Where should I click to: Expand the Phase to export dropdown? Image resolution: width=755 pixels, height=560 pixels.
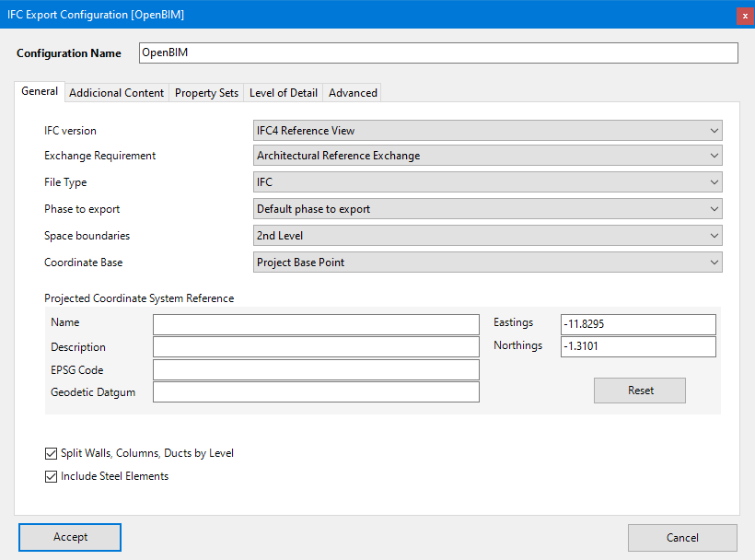tap(487, 209)
